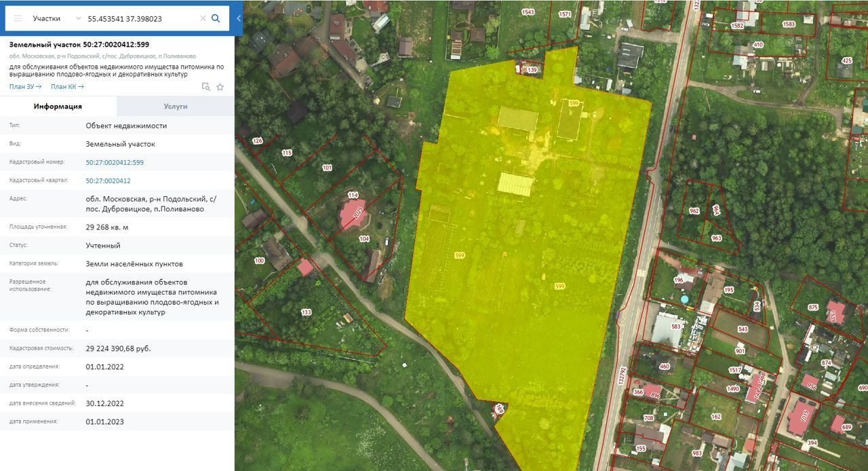The image size is (868, 471).
Task: Open cadastral quarter 50:27:0020412 link
Action: tap(108, 181)
